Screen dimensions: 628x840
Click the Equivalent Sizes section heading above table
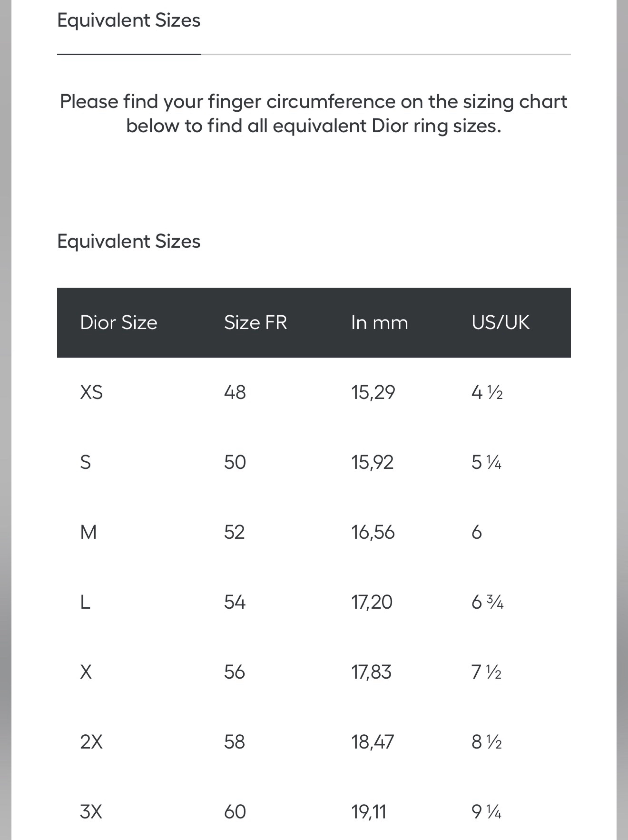(129, 242)
